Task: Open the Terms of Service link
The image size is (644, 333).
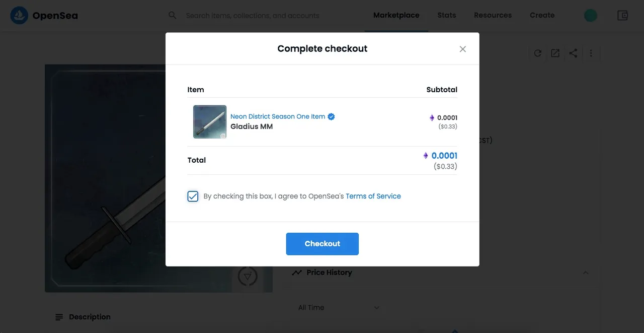Action: point(373,196)
